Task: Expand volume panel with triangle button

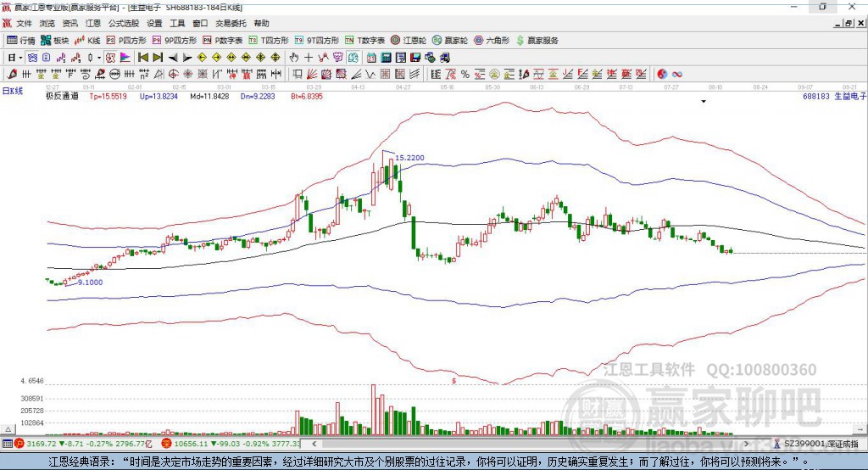Action: (8, 429)
